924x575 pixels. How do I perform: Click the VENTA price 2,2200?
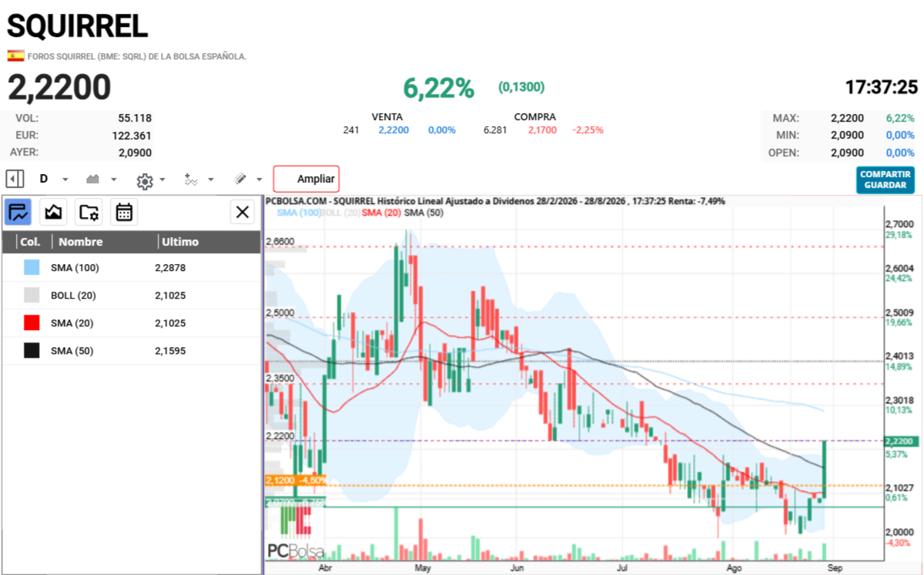click(393, 130)
